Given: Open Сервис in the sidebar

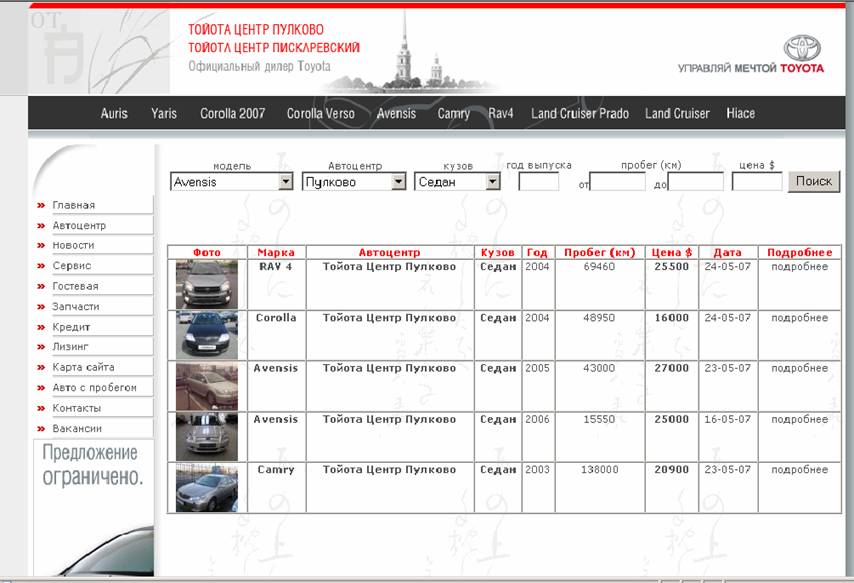Looking at the screenshot, I should click(x=71, y=266).
